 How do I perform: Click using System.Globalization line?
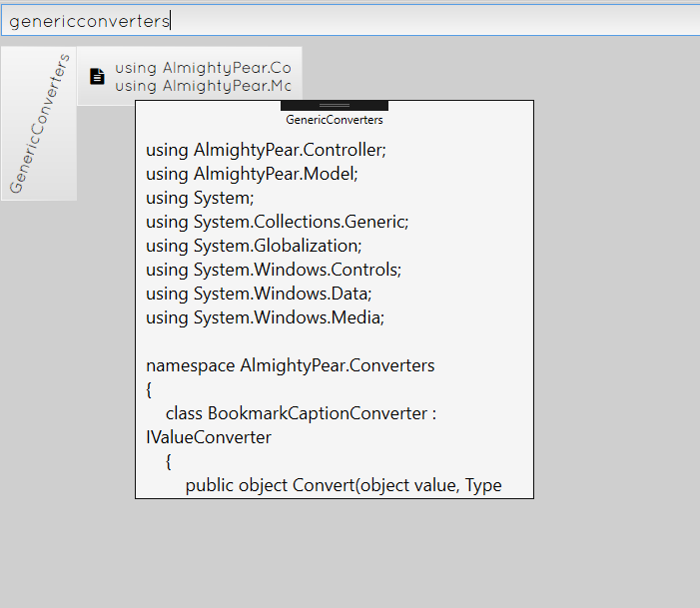click(x=254, y=246)
